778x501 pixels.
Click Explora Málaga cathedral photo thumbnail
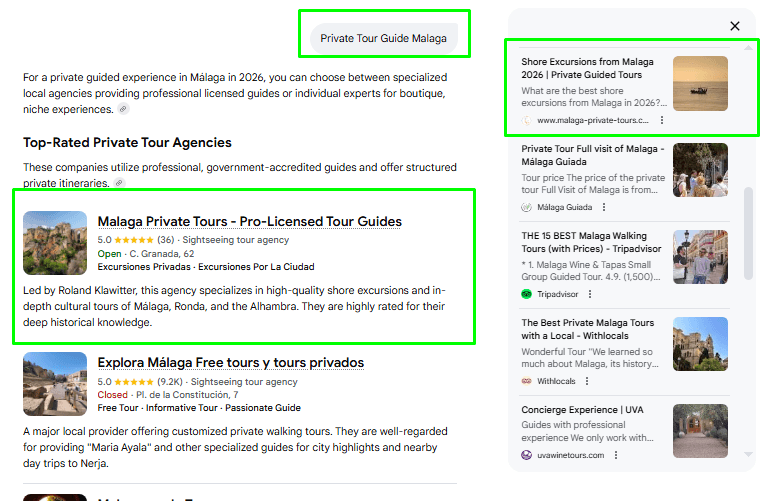55,384
